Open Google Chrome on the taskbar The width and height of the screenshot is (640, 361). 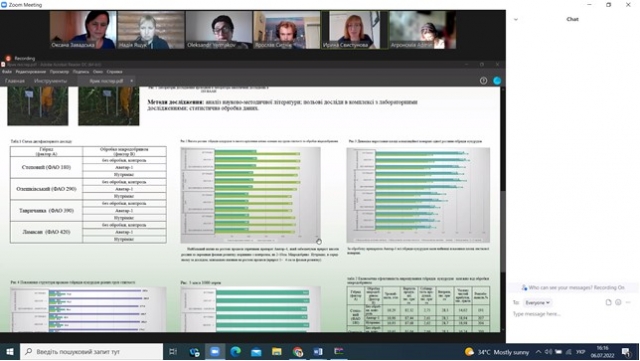click(x=298, y=352)
